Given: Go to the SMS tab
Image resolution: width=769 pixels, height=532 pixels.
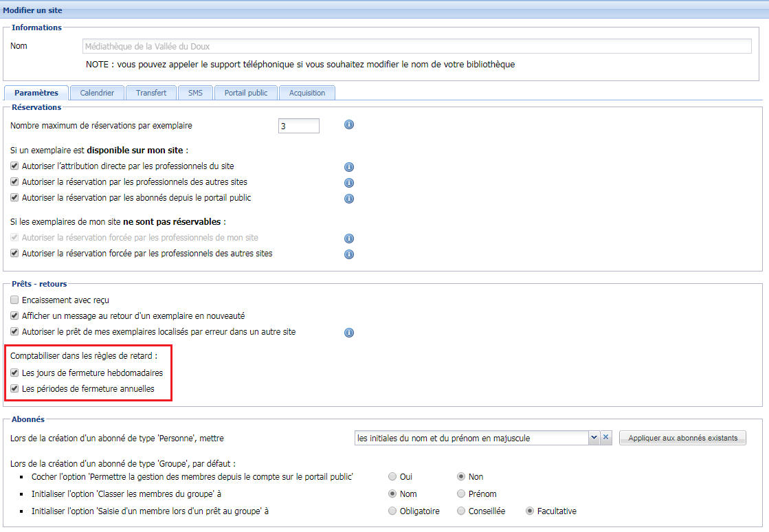Looking at the screenshot, I should click(x=195, y=91).
